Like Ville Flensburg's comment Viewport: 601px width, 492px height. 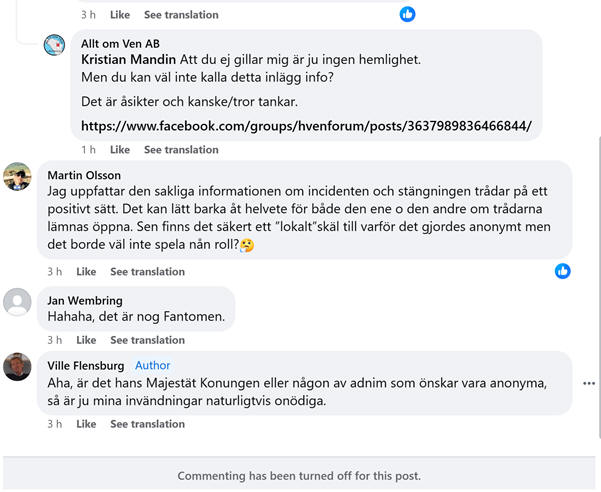pyautogui.click(x=86, y=424)
